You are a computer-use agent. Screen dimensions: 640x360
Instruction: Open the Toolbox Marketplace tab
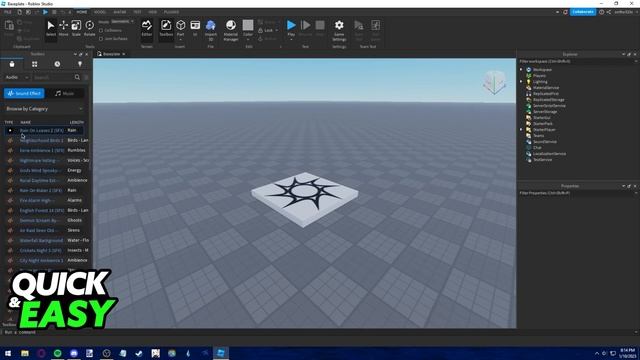point(12,64)
